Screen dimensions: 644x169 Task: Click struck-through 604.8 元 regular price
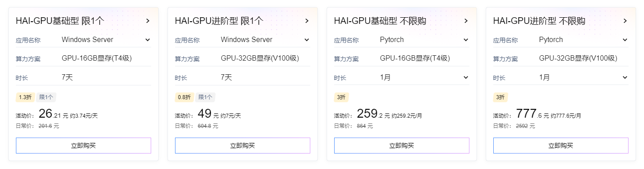tap(208, 126)
